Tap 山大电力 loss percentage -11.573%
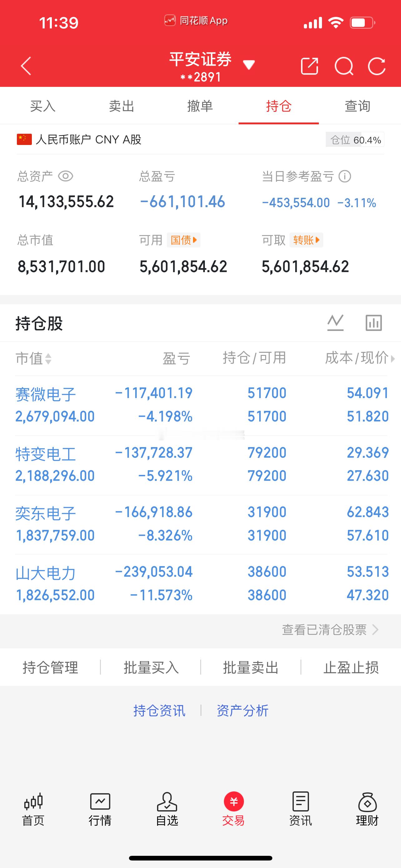 tap(161, 595)
